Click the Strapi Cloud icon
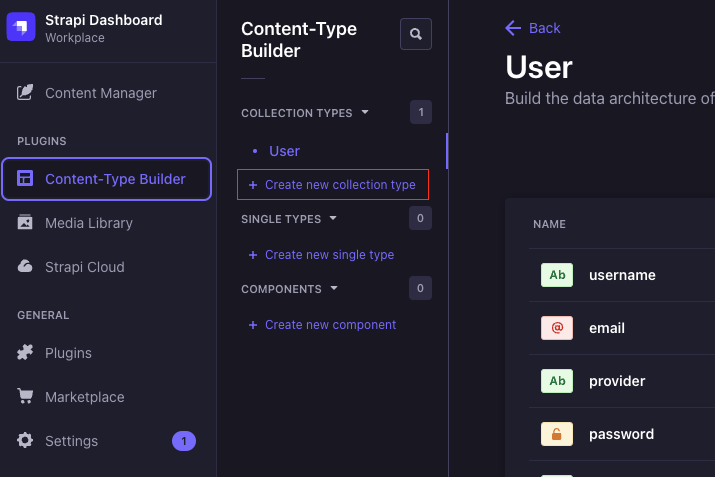715x477 pixels. point(25,266)
